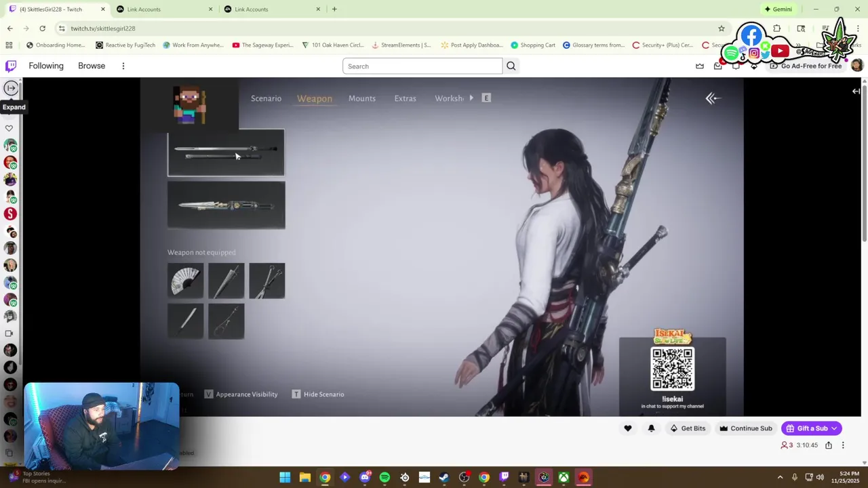The width and height of the screenshot is (868, 488).
Task: Click the pixel character avatar in game
Action: click(189, 104)
